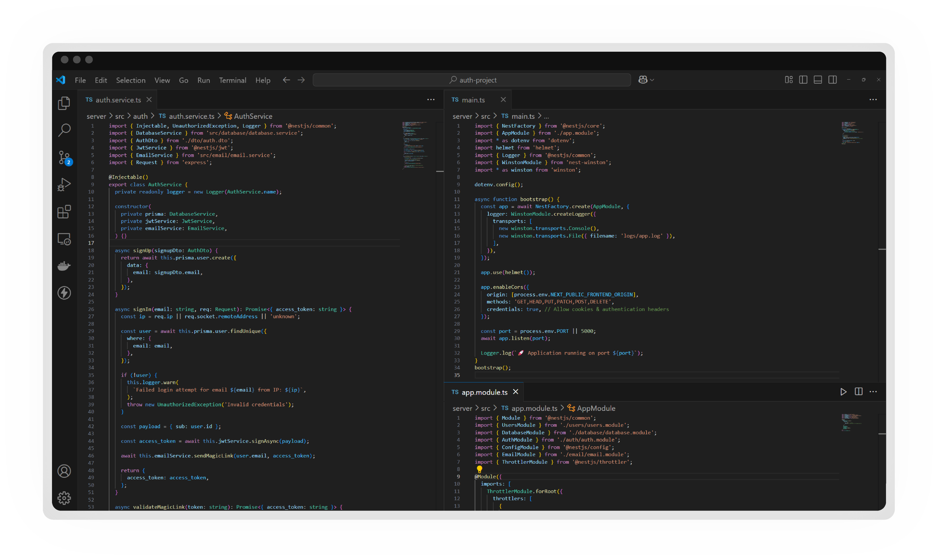Image resolution: width=938 pixels, height=560 pixels.
Task: Expand AuthService breadcrumb symbol
Action: (253, 116)
